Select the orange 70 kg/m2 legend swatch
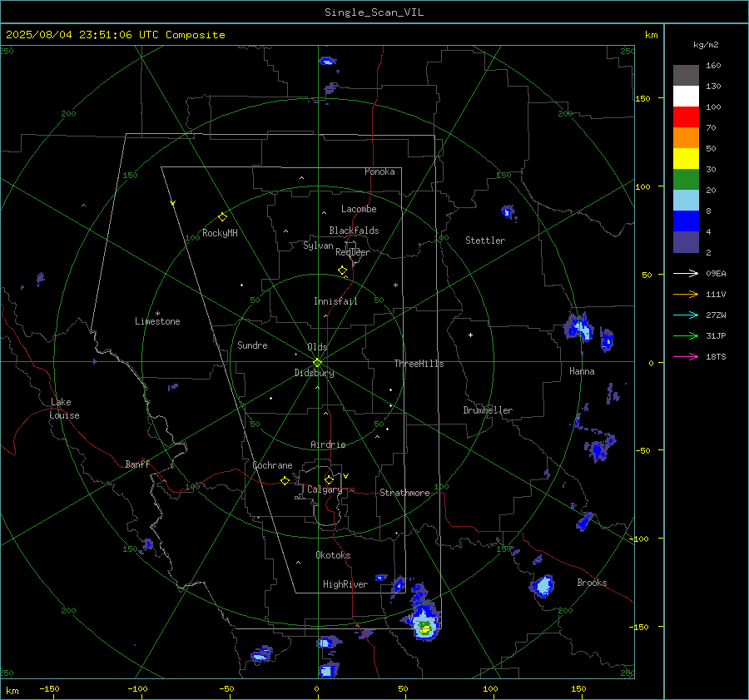This screenshot has width=749, height=700. (x=686, y=137)
